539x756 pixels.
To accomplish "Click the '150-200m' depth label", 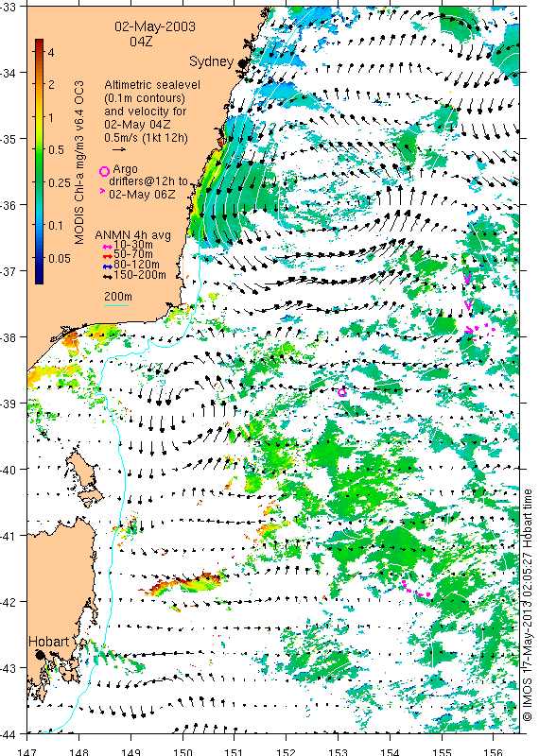I will [x=140, y=275].
